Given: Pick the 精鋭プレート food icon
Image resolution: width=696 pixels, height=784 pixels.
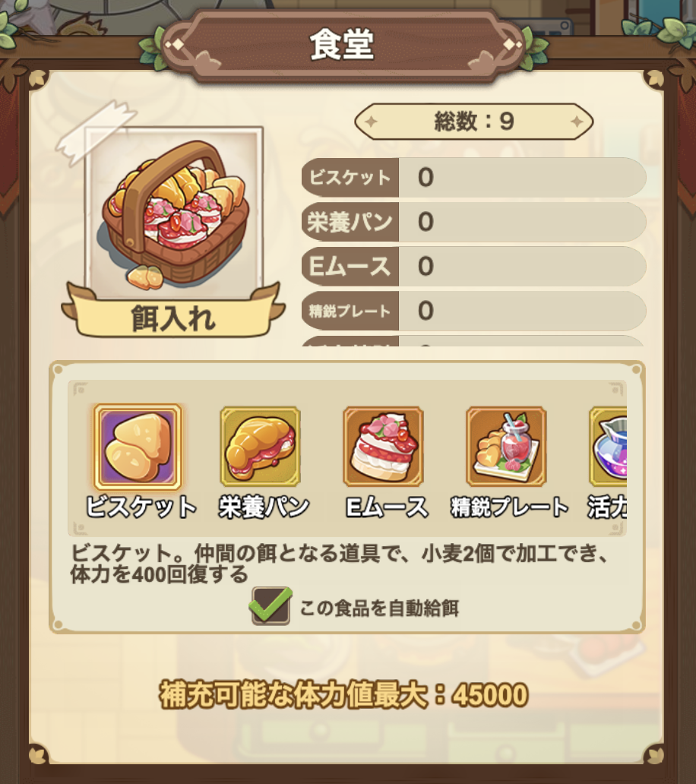Looking at the screenshot, I should tap(506, 447).
